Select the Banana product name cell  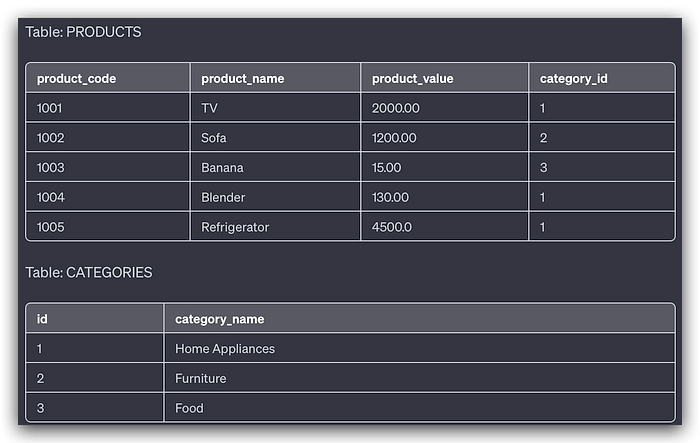pyautogui.click(x=222, y=168)
